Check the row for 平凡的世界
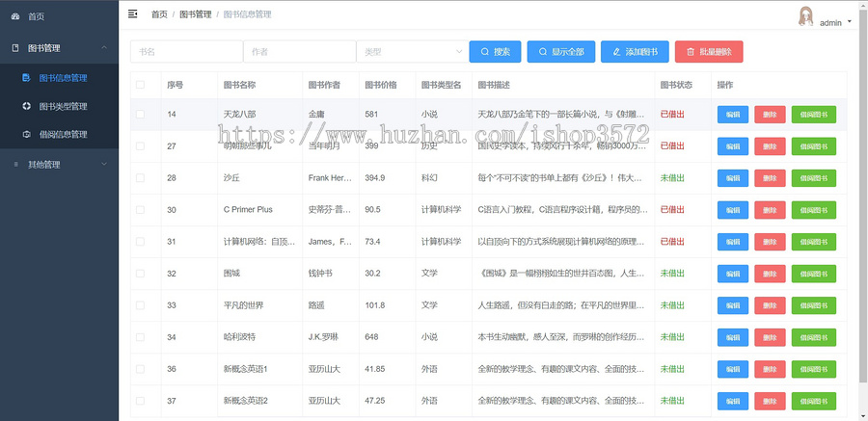 140,305
